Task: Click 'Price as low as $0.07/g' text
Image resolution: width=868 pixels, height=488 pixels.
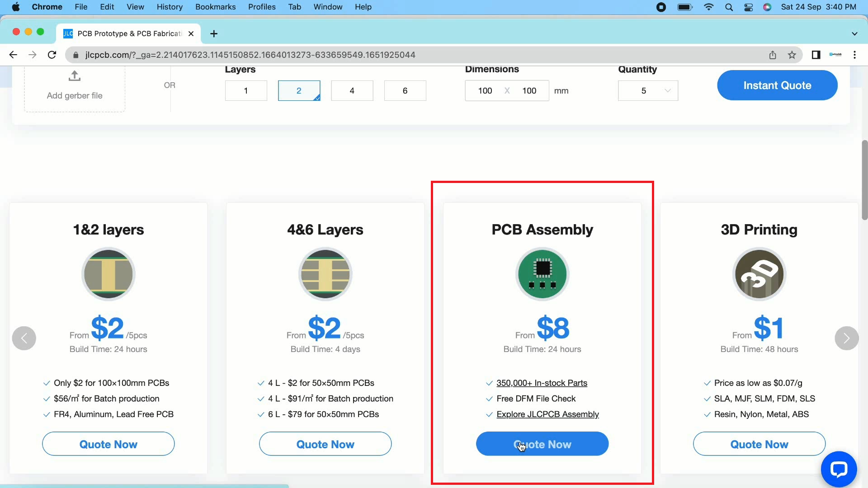Action: tap(758, 383)
